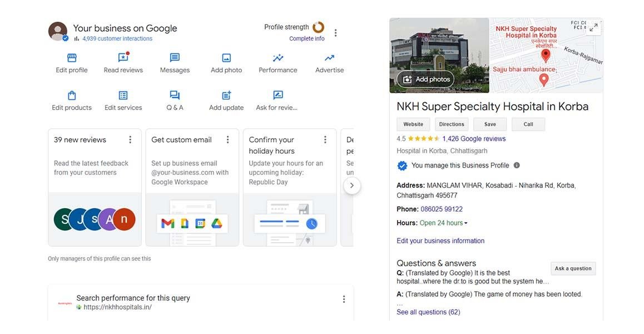
Task: Click the 4.5 star rating stars
Action: 424,139
